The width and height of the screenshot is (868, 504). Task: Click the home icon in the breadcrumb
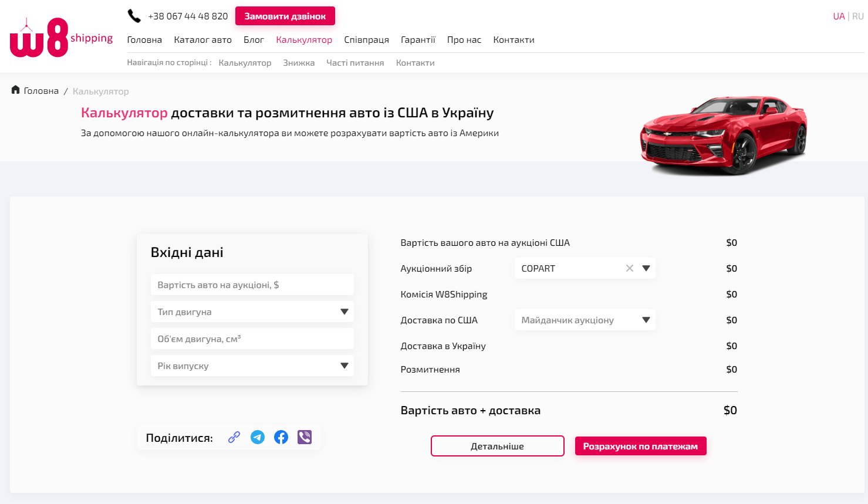15,90
